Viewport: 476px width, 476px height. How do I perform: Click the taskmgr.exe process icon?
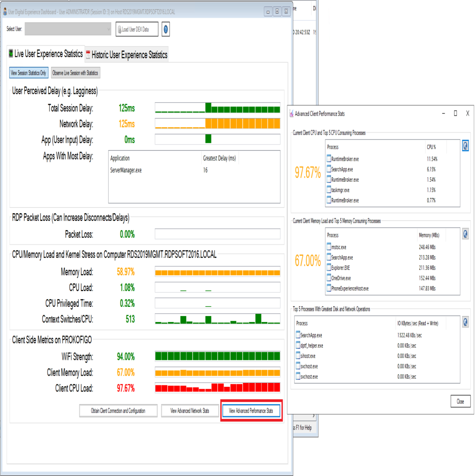tap(330, 190)
